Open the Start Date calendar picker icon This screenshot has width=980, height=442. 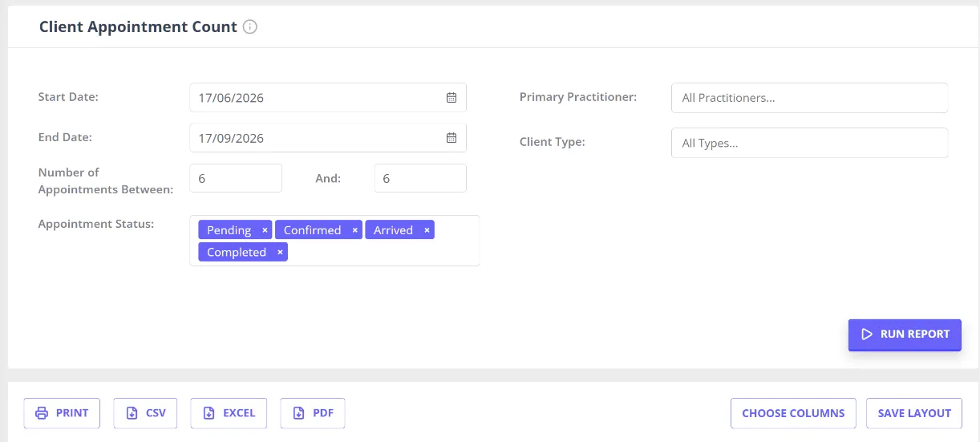coord(452,98)
